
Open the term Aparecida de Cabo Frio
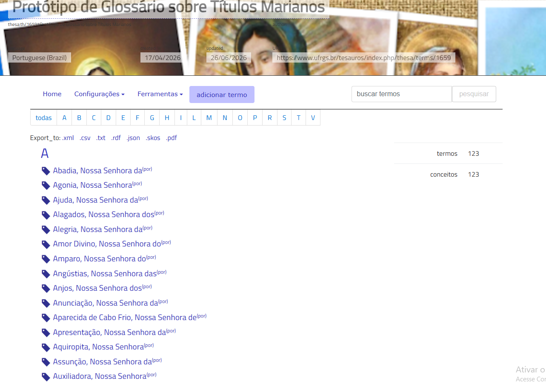click(125, 318)
